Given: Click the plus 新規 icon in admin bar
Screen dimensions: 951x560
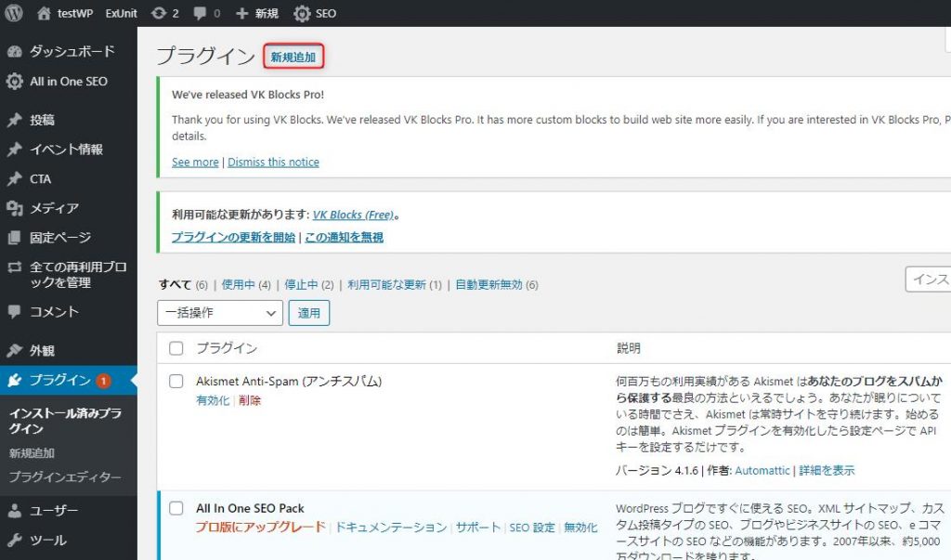Looking at the screenshot, I should click(242, 13).
